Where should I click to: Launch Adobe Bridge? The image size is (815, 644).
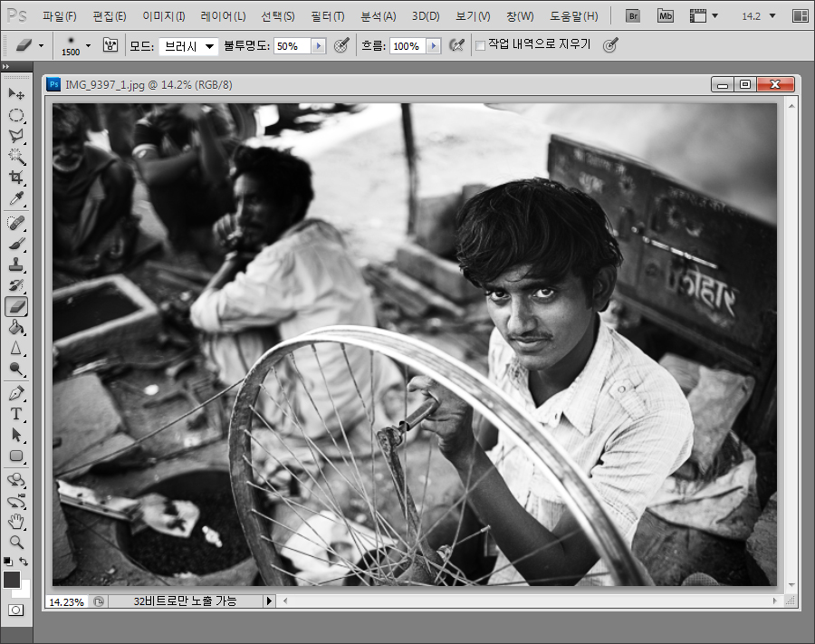pos(633,16)
